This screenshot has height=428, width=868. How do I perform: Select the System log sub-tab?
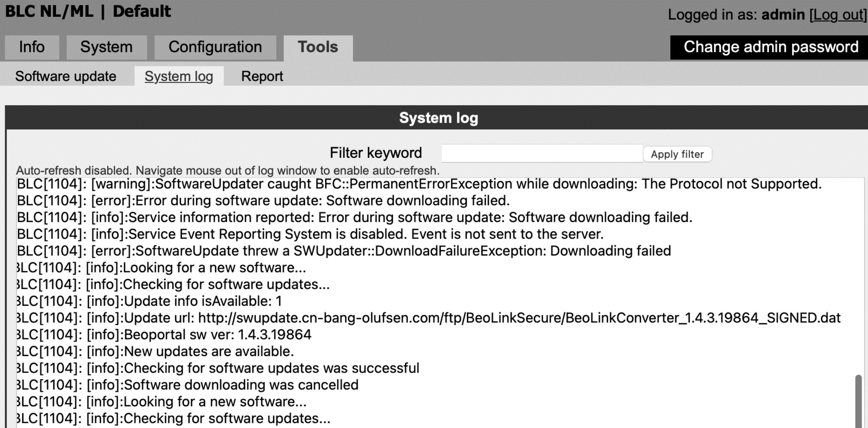[x=179, y=76]
